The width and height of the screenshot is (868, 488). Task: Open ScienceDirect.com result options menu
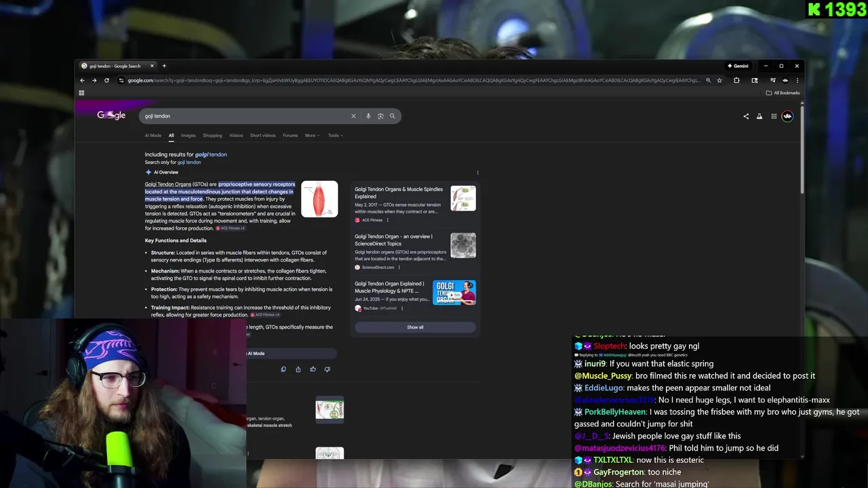399,268
